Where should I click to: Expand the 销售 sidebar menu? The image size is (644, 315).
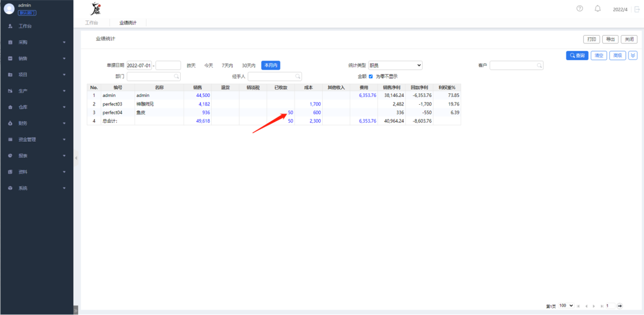click(x=37, y=58)
